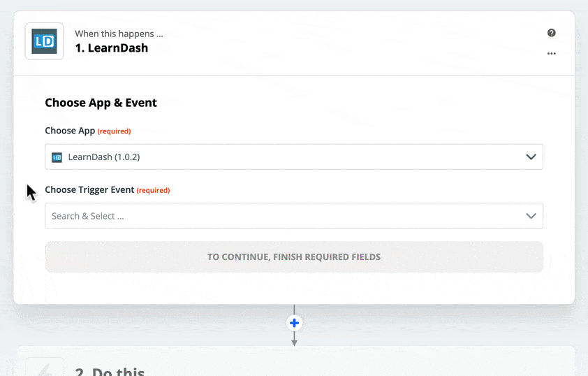
Task: Click the To Continue, Finish Required Fields button
Action: click(294, 257)
